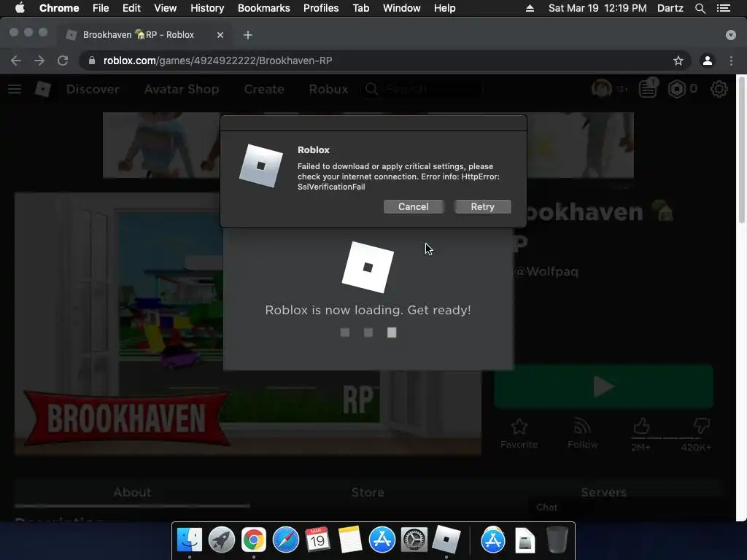Favorite the game with star icon
Image resolution: width=747 pixels, height=560 pixels.
pos(519,427)
